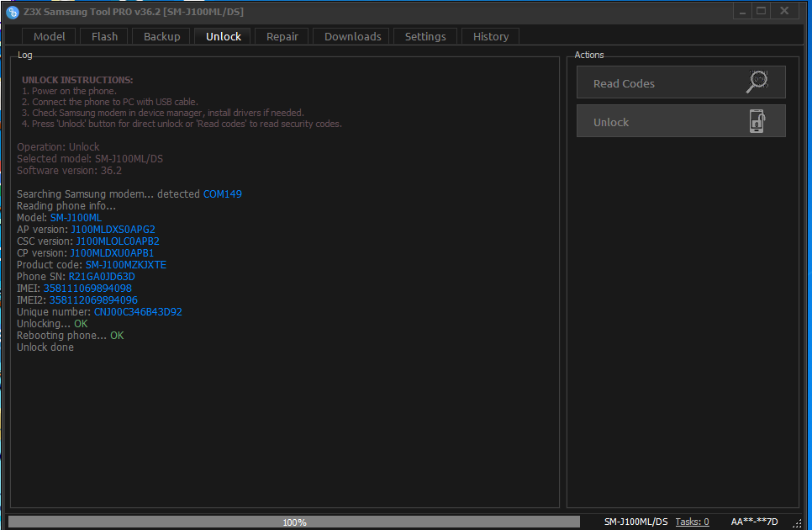Click IMEI2 value 358112069894096
The width and height of the screenshot is (812, 530).
click(x=93, y=300)
